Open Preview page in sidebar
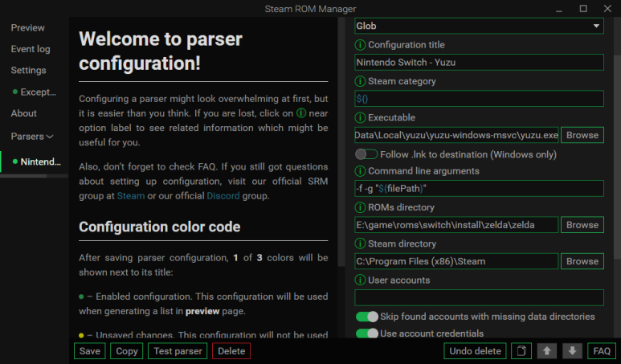Screen dimensions: 621x364 pyautogui.click(x=28, y=28)
